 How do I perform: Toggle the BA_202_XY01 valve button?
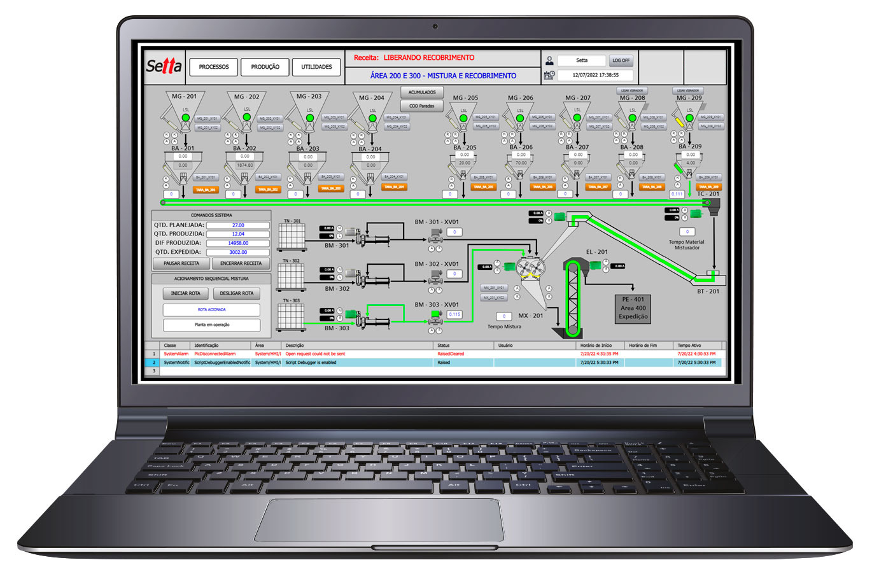coord(268,178)
